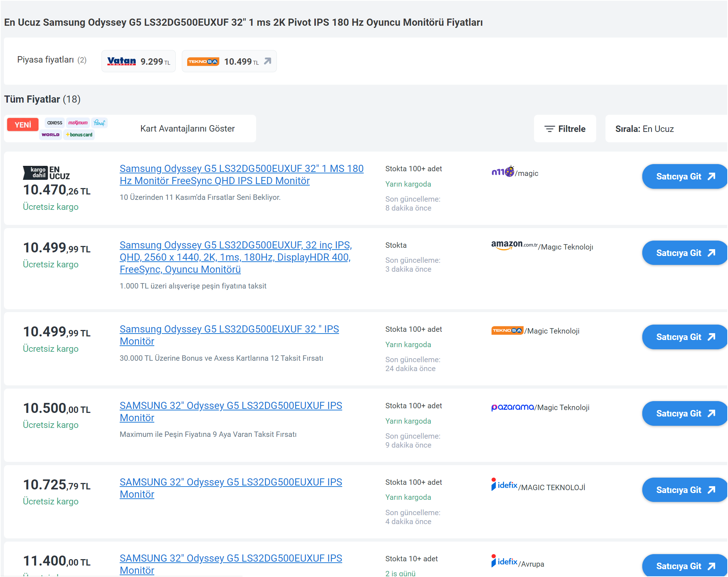Screen dimensions: 728x577
Task: Click idefix /MAGIC TEKNOLOJİ seller logo
Action: pyautogui.click(x=504, y=484)
